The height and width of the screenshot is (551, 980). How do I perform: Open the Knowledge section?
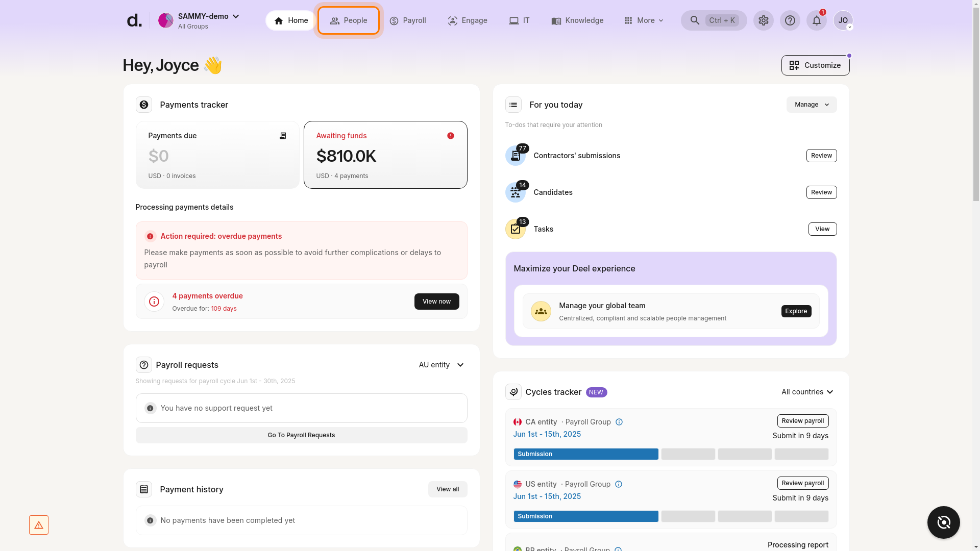577,20
